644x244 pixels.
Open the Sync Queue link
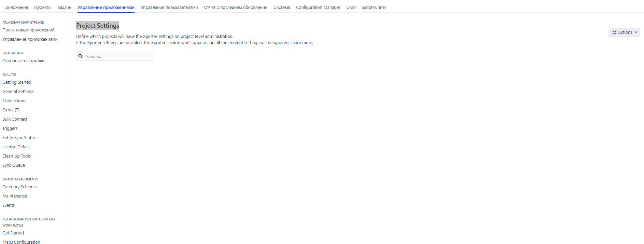click(14, 165)
